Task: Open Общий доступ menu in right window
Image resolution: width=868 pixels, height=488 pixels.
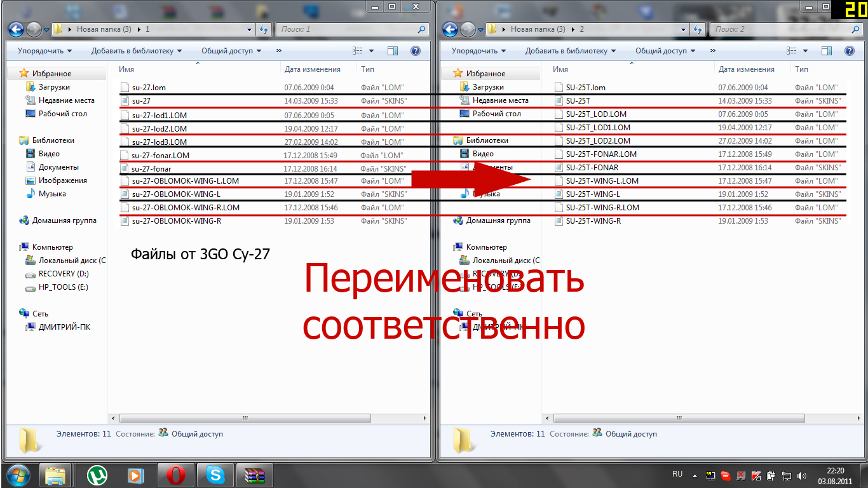Action: pyautogui.click(x=665, y=51)
